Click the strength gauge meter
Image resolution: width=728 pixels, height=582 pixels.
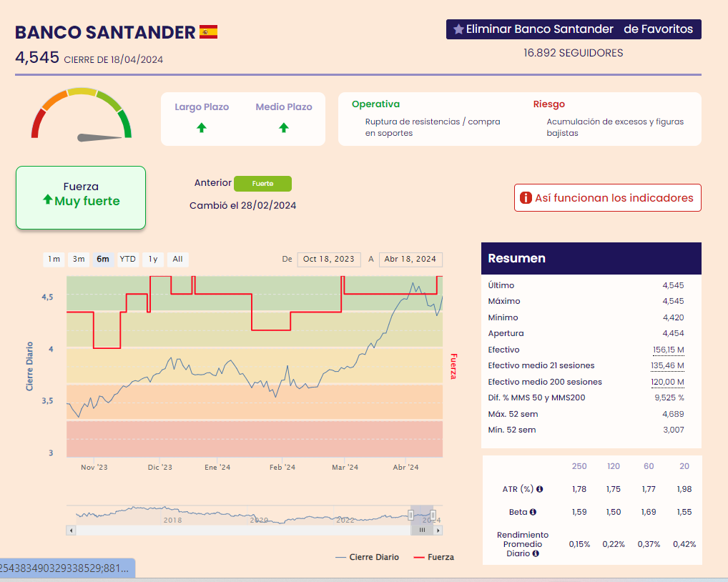coord(82,114)
